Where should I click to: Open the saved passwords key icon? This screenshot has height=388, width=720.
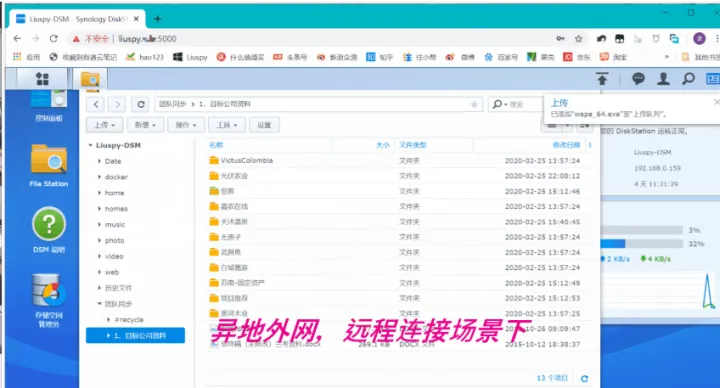[560, 39]
